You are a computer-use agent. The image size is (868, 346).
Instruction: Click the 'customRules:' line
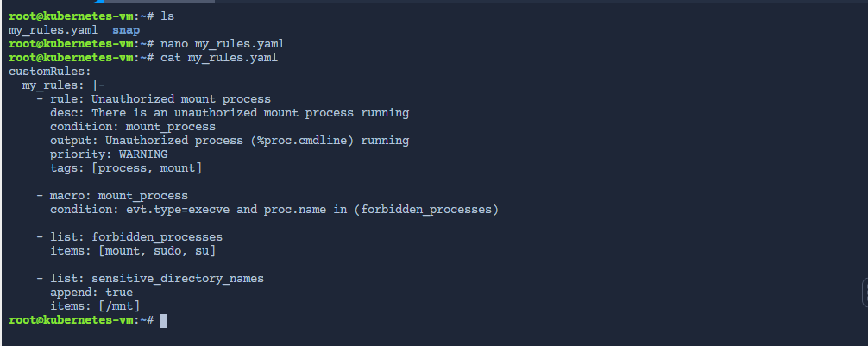50,72
